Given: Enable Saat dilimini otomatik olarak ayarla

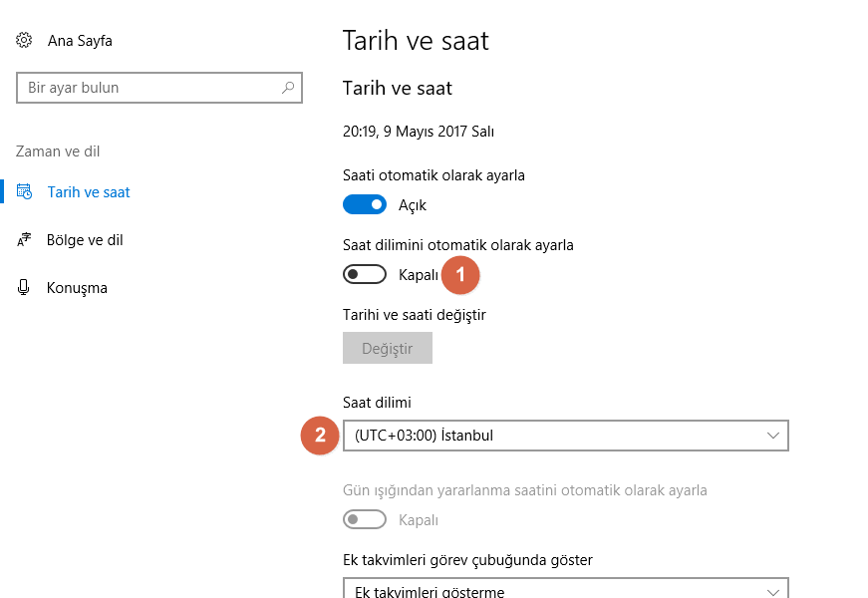Looking at the screenshot, I should (x=365, y=274).
